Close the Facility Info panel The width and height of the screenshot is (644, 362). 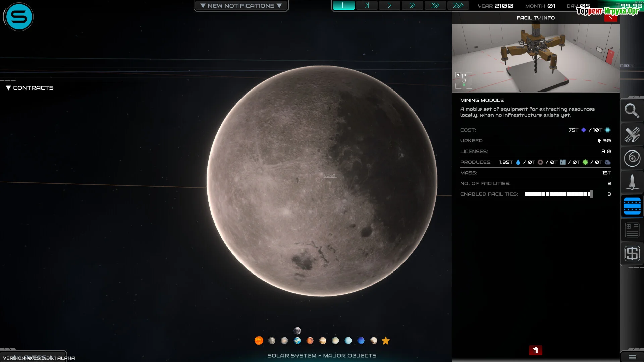coord(610,18)
